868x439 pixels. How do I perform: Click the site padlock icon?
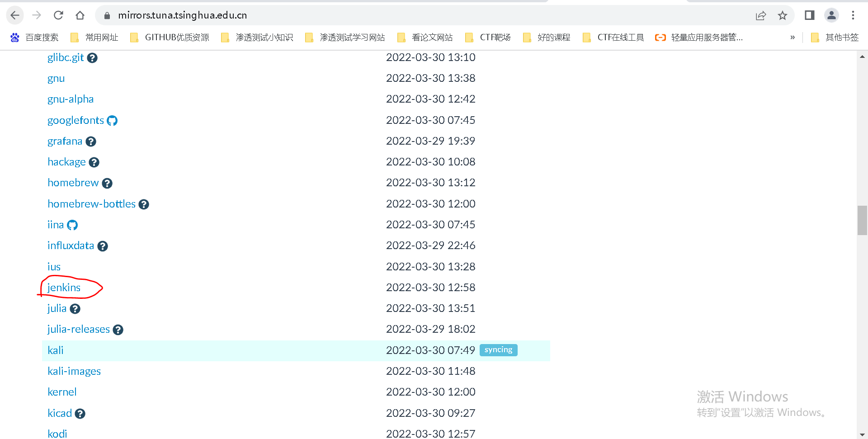pyautogui.click(x=107, y=15)
